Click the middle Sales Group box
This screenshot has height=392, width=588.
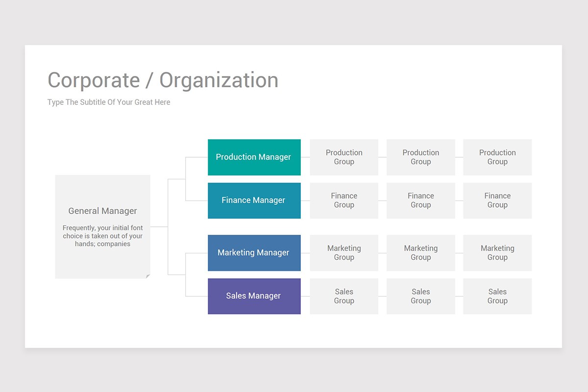[420, 295]
